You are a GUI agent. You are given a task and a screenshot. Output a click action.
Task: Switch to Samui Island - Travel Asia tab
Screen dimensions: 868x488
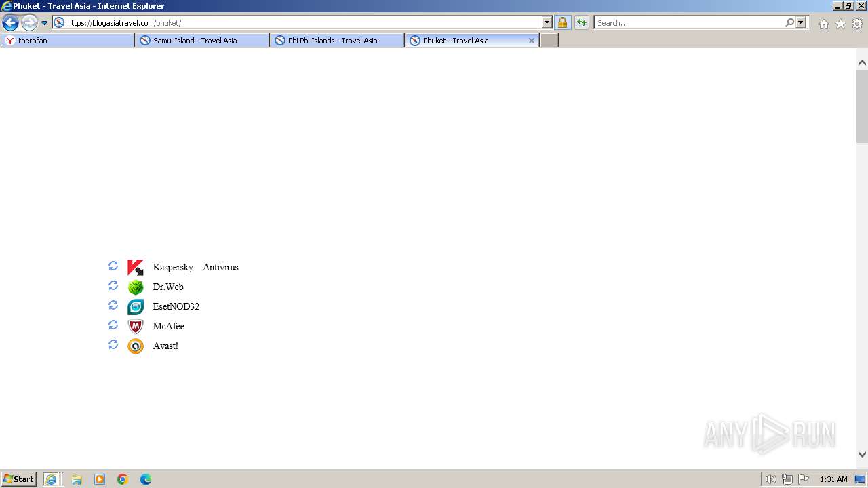pyautogui.click(x=202, y=41)
